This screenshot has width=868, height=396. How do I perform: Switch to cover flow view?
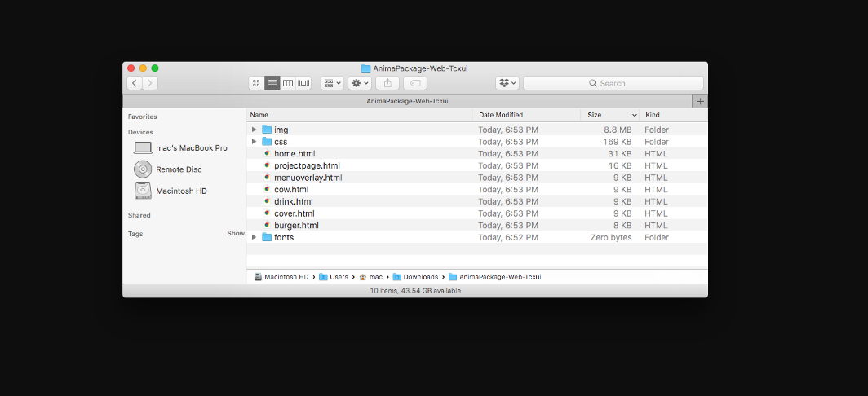point(303,83)
